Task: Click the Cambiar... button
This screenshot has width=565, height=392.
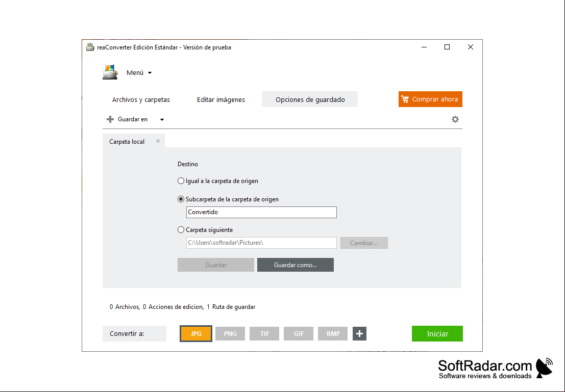Action: click(364, 243)
